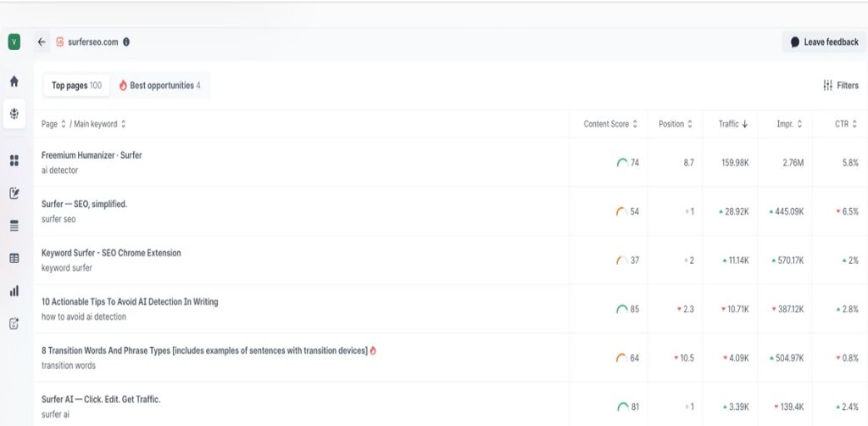Open the bottom note-edit sidebar icon
Image resolution: width=868 pixels, height=426 pixels.
point(14,323)
